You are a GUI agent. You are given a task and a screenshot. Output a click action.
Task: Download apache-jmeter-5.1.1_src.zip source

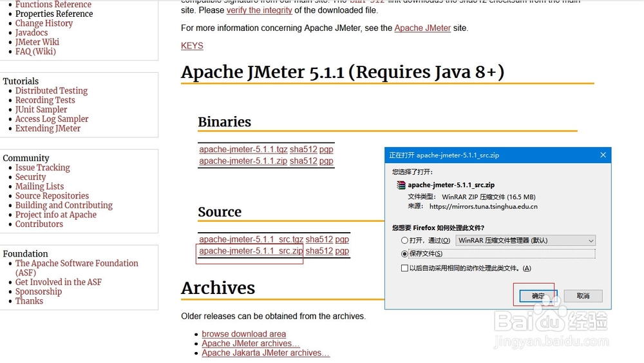(x=251, y=251)
